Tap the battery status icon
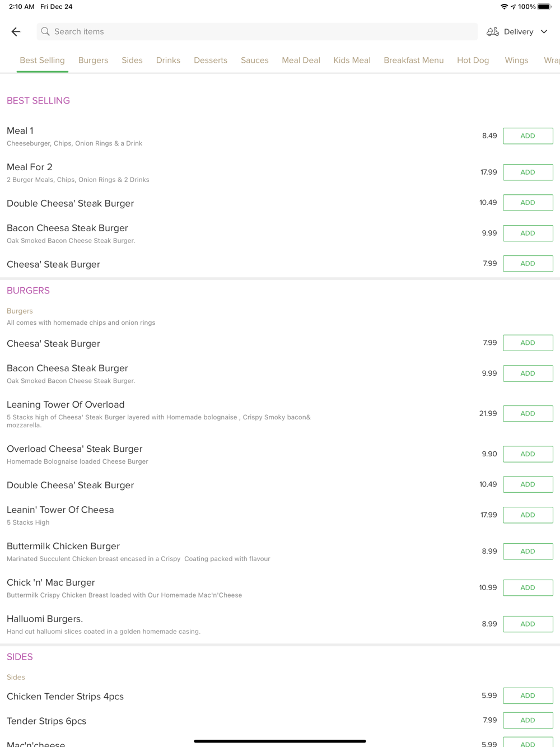This screenshot has height=747, width=560. [544, 7]
